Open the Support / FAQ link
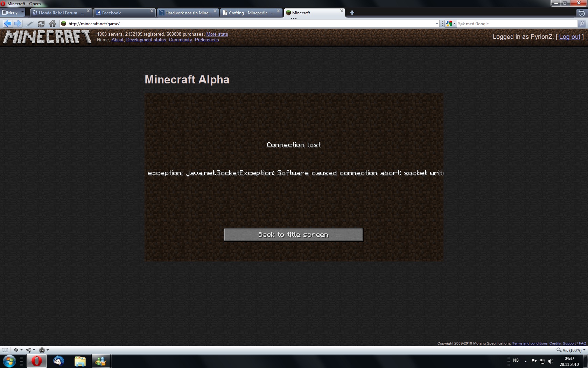Viewport: 588px width, 368px height. coord(574,343)
